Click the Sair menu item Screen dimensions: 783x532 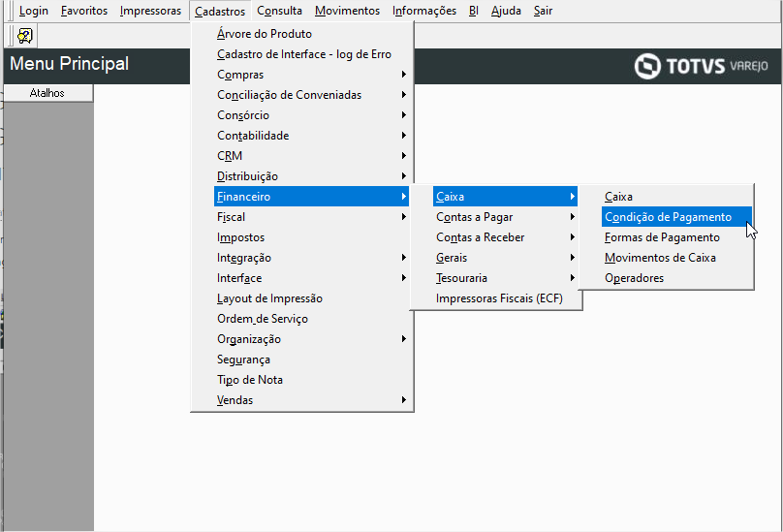(x=543, y=11)
